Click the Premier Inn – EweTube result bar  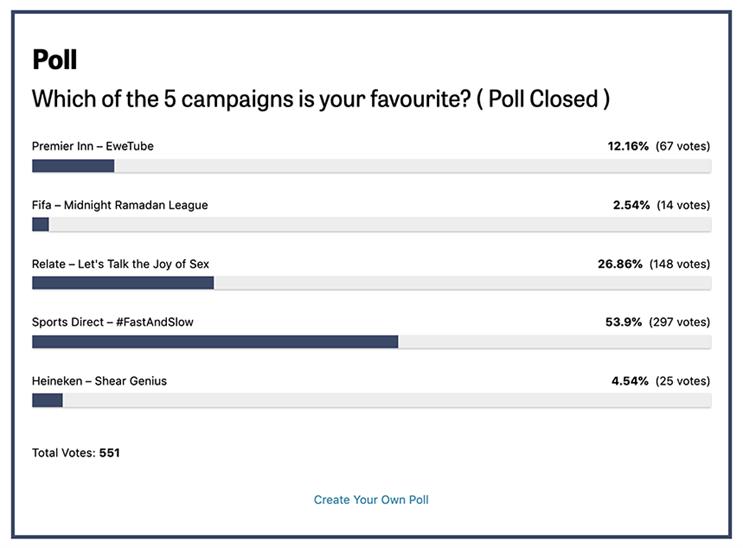pos(372,166)
